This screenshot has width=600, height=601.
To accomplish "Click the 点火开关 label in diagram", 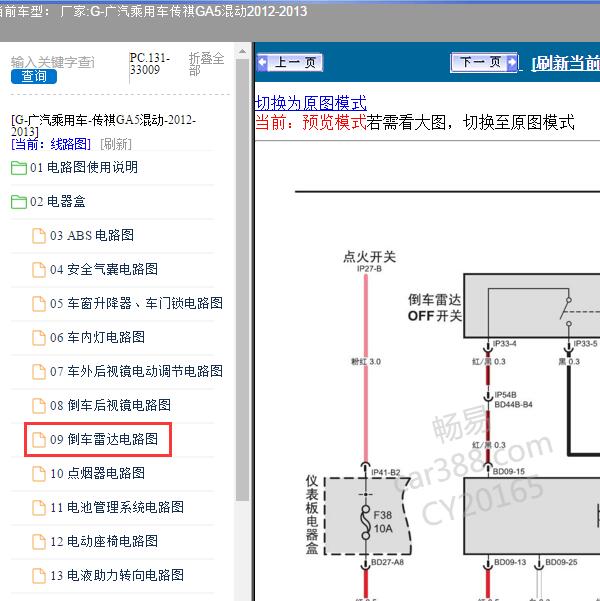I will tap(369, 256).
